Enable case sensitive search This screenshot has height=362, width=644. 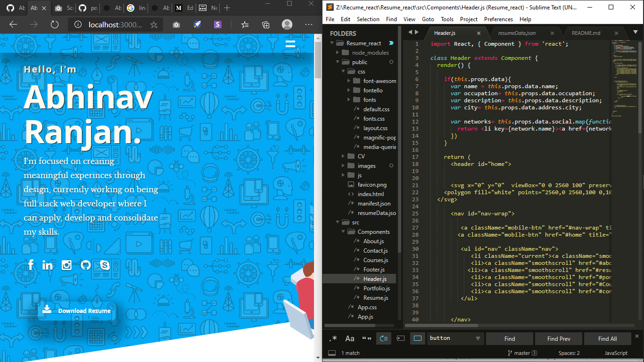(x=350, y=338)
